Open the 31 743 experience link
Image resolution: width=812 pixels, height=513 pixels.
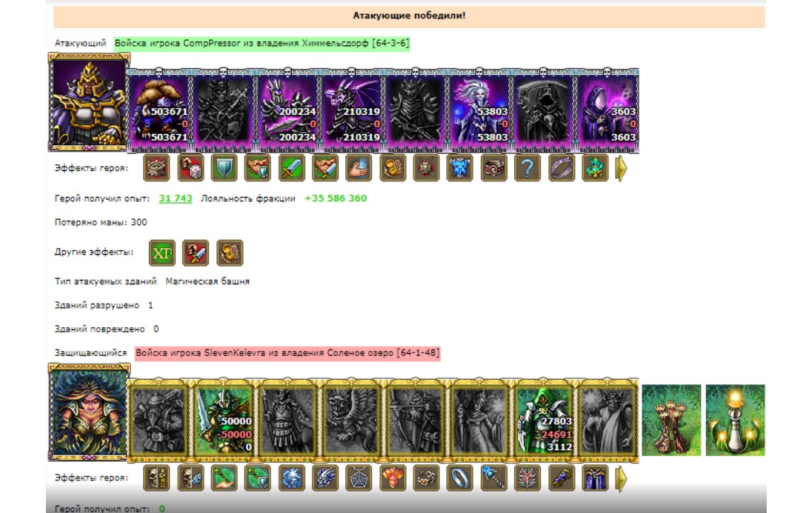[x=176, y=198]
